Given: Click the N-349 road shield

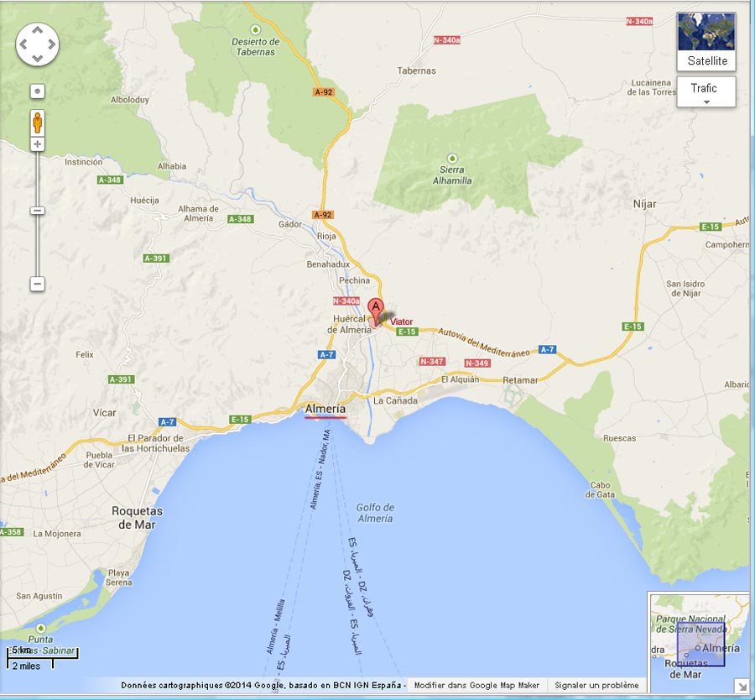Looking at the screenshot, I should [x=477, y=363].
